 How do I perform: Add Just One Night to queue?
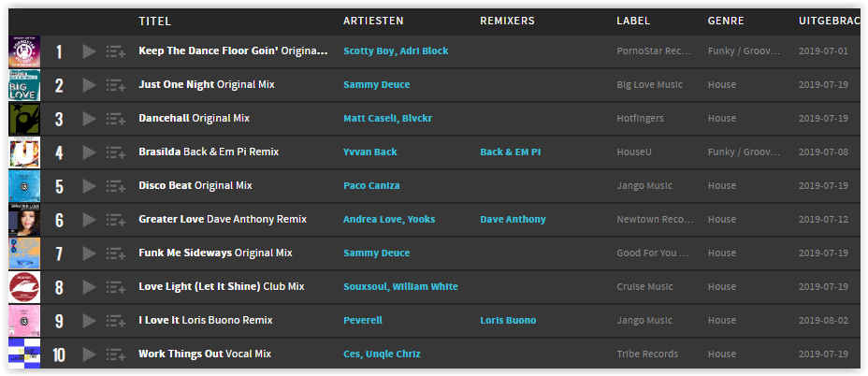pyautogui.click(x=116, y=85)
